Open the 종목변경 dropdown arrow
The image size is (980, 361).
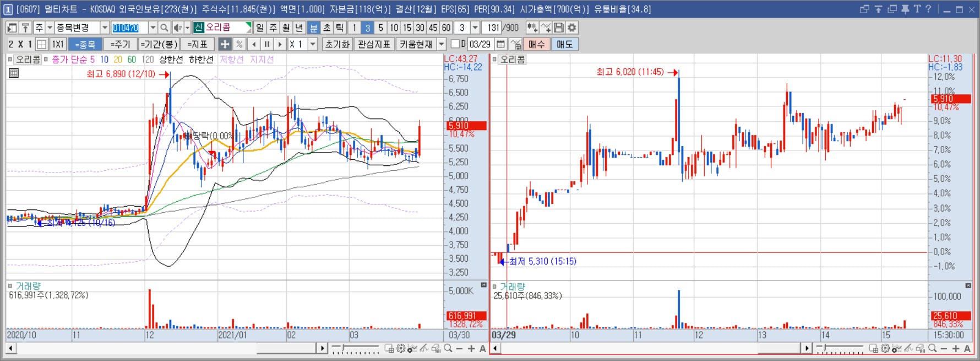105,28
